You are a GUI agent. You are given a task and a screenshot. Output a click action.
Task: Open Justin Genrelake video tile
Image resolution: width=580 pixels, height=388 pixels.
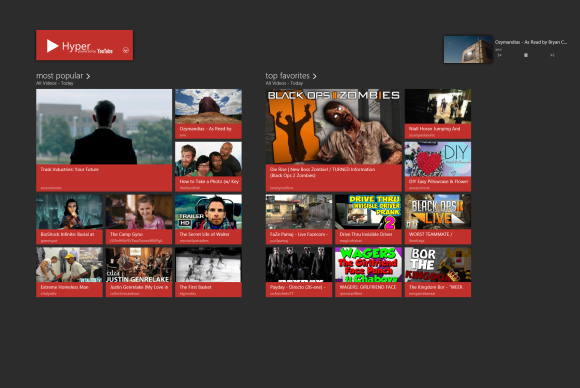(139, 272)
